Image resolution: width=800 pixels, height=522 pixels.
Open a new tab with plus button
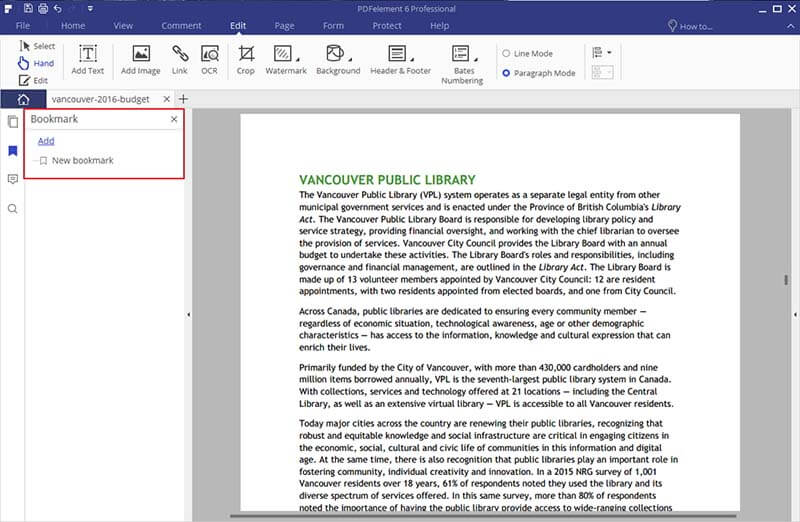183,99
